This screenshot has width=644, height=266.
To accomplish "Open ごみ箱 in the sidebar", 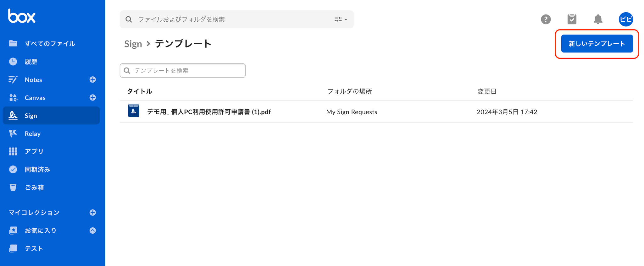I will pos(34,187).
